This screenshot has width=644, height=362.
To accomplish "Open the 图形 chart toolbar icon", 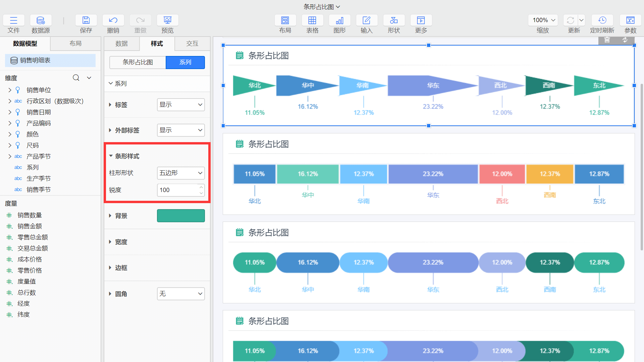I will coord(339,21).
